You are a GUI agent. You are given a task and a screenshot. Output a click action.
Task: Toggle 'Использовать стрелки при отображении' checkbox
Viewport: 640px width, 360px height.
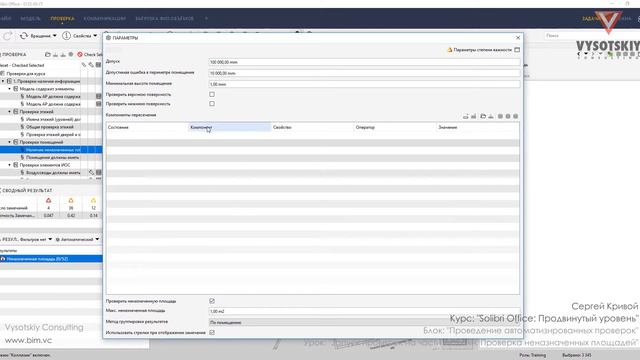coord(212,333)
